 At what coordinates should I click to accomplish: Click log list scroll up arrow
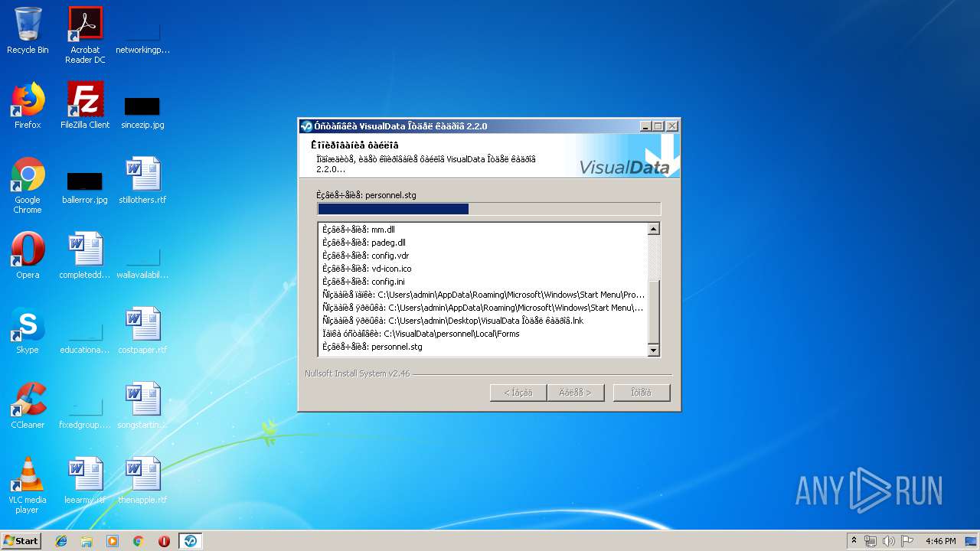(x=654, y=229)
